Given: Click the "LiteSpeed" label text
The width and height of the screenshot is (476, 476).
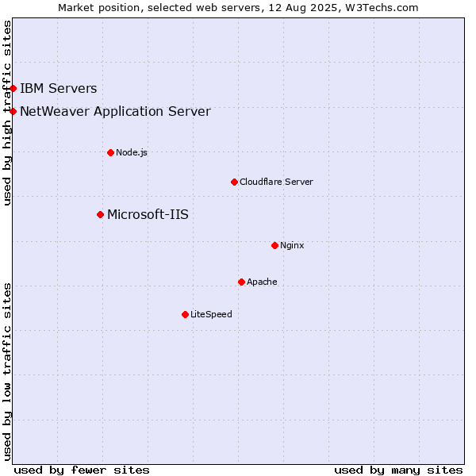Looking at the screenshot, I should click(211, 314).
